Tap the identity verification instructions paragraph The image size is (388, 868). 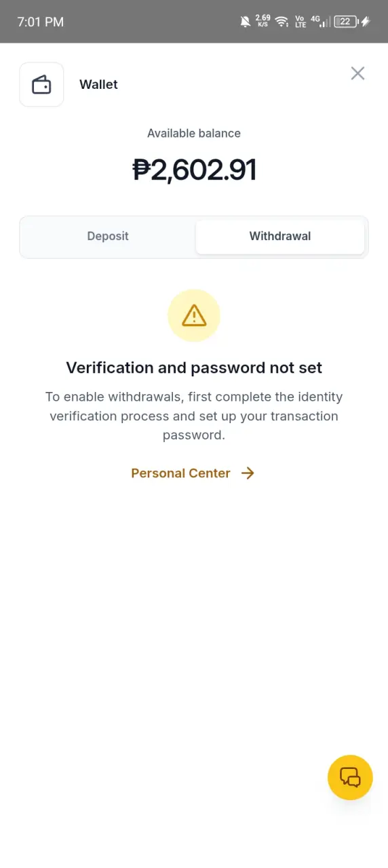(x=194, y=416)
